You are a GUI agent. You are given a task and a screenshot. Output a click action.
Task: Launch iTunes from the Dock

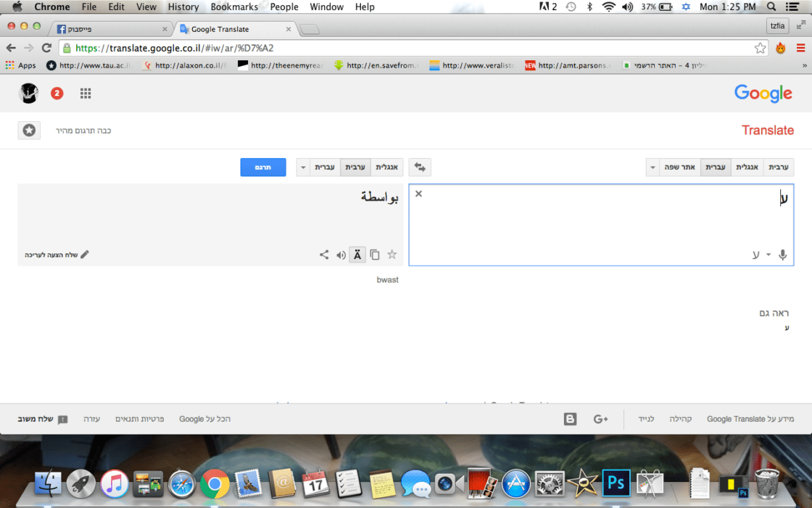(115, 484)
